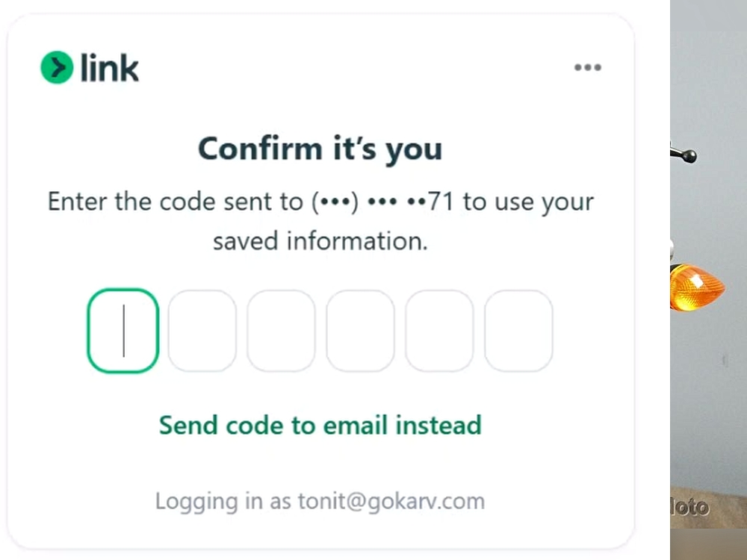Click the tonit@gokarv.com email address

391,502
